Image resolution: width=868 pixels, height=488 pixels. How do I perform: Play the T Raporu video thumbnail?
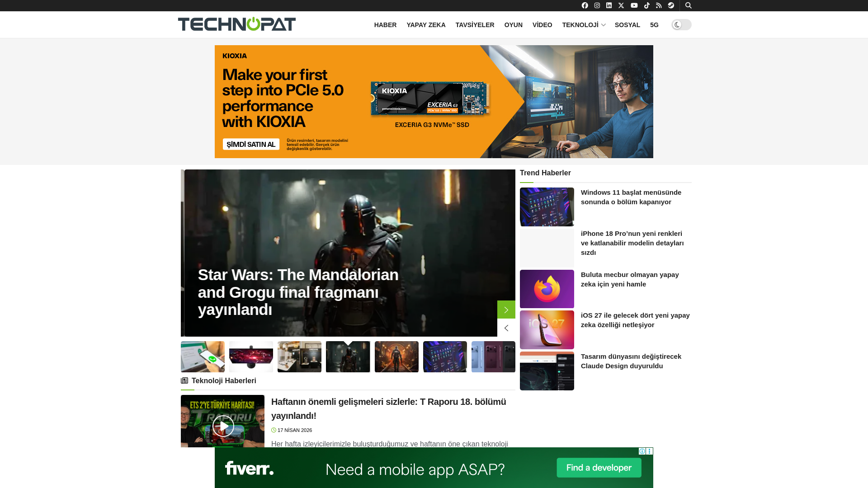[223, 426]
